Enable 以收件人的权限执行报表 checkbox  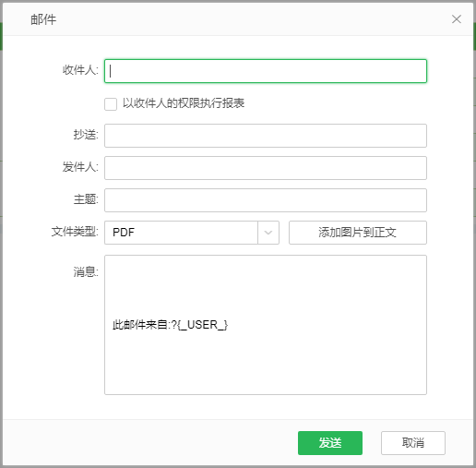pos(111,104)
